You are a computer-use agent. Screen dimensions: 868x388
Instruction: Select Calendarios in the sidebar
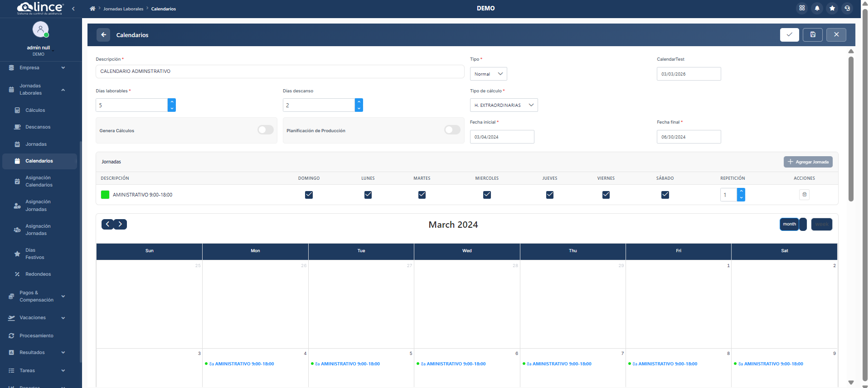[x=40, y=161]
